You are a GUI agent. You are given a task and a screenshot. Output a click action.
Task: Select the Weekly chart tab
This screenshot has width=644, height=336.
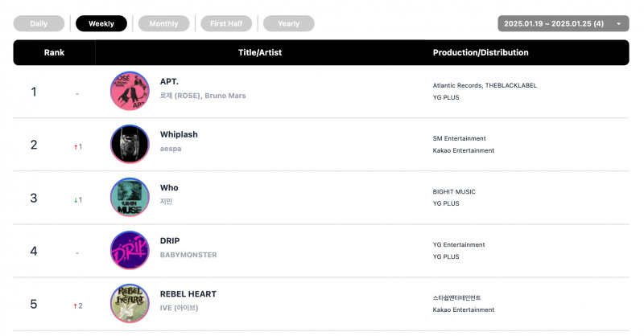[101, 23]
